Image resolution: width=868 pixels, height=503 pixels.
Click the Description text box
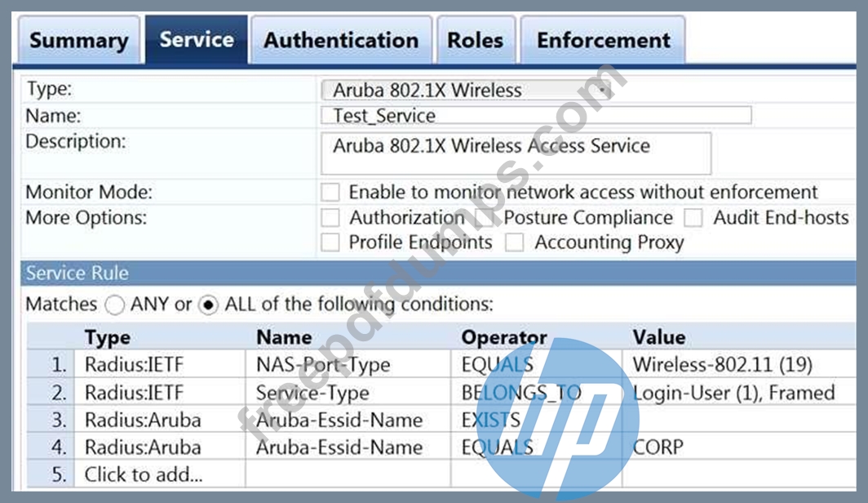coord(516,154)
